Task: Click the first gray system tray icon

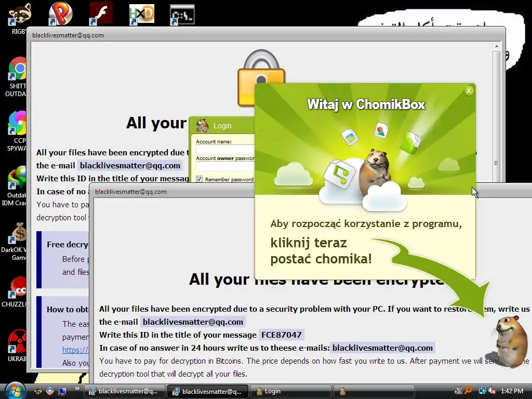Action: coord(458,391)
